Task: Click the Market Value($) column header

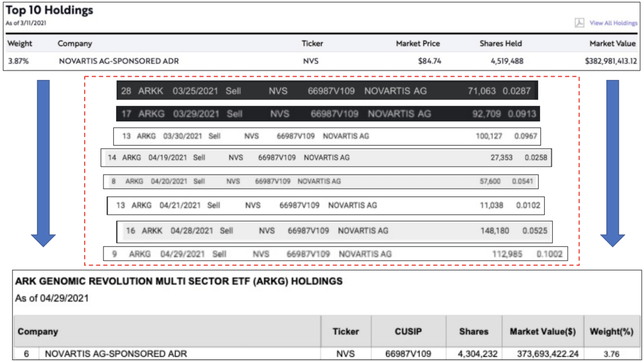Action: (x=543, y=331)
